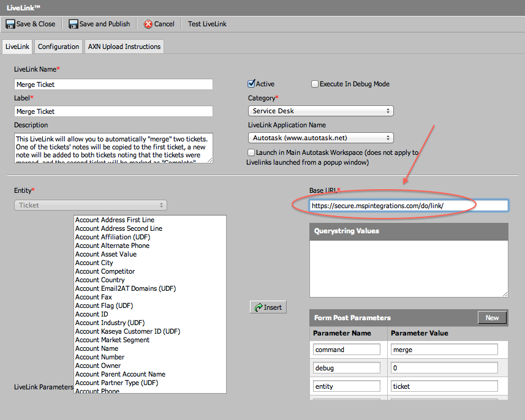525x420 pixels.
Task: Expand the LiveLink Application Name dropdown
Action: (x=320, y=138)
